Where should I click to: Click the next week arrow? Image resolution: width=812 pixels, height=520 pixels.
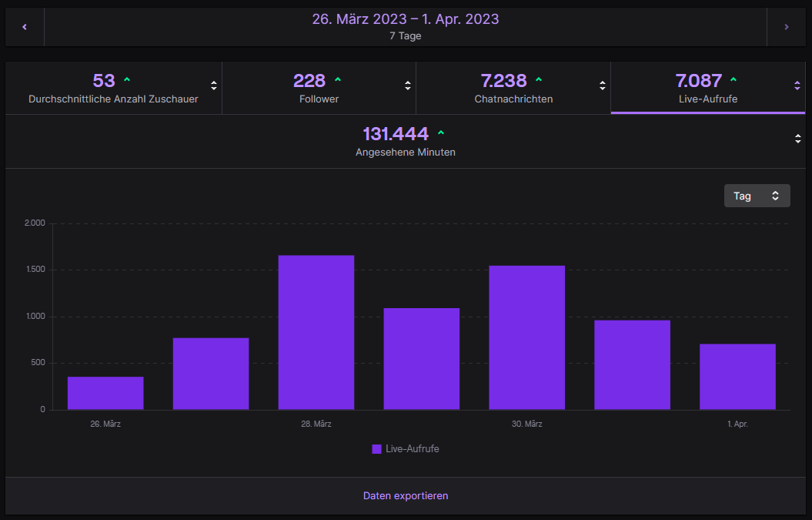[786, 25]
